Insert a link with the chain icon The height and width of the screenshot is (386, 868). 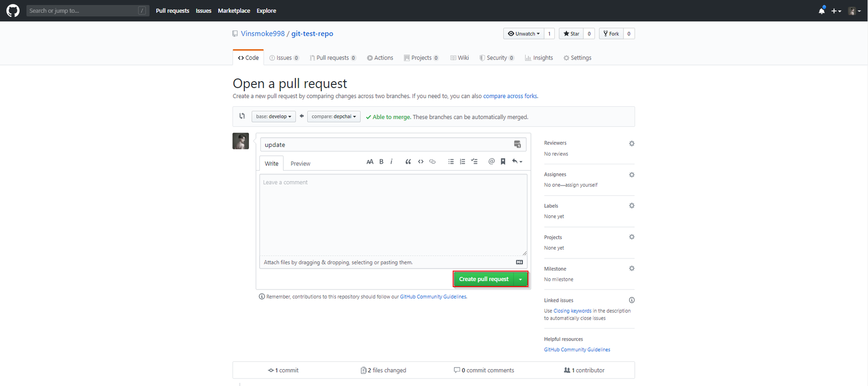(432, 162)
